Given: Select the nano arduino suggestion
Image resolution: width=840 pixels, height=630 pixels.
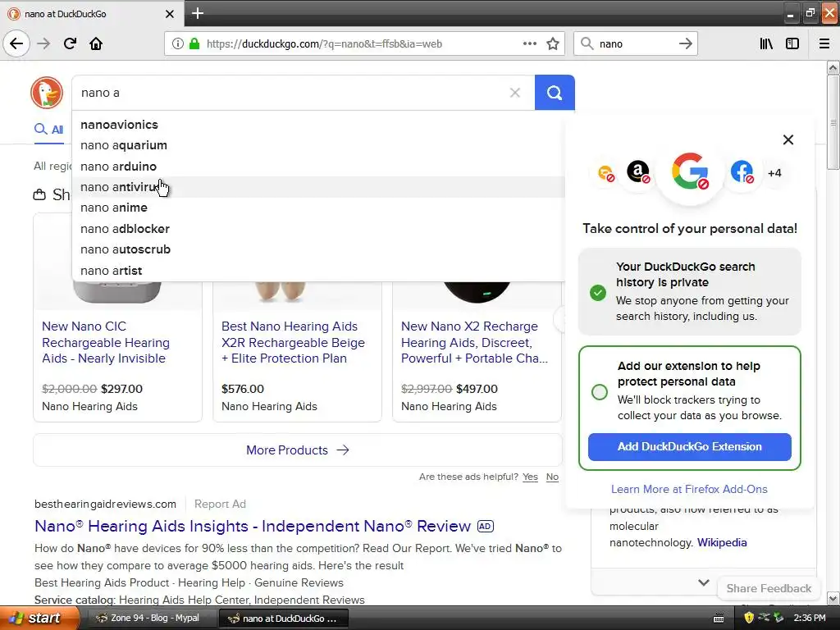Looking at the screenshot, I should [318, 166].
